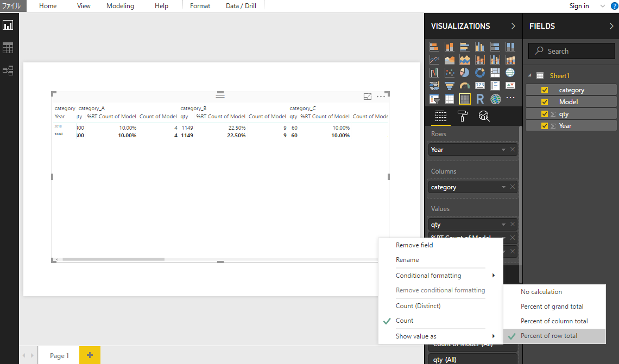The height and width of the screenshot is (364, 619).
Task: Uncheck the category field checkbox
Action: (x=545, y=90)
